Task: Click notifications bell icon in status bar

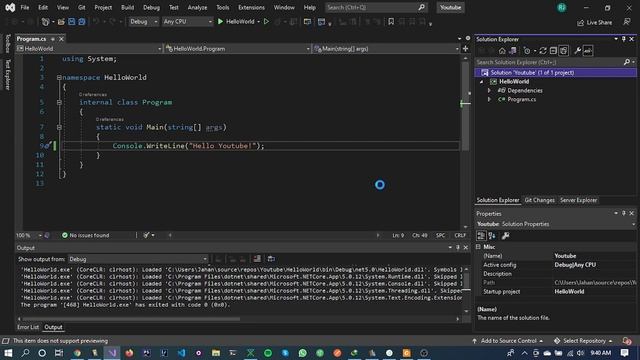Action: point(627,341)
